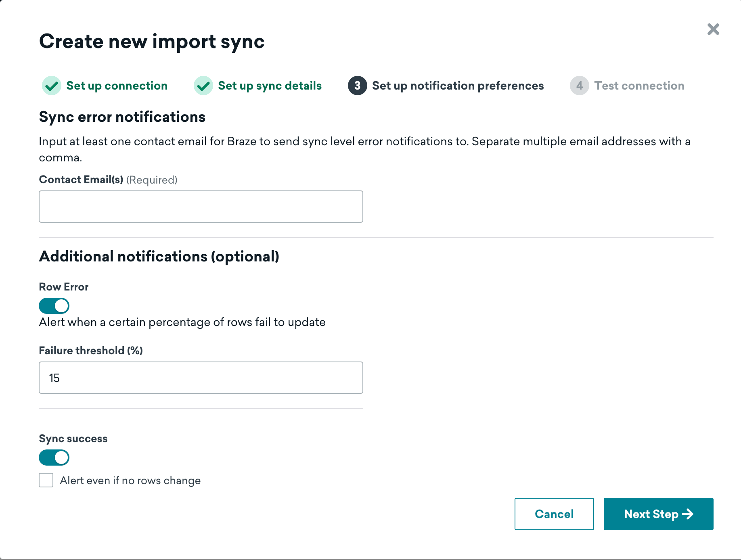Click the grayed step 4 circle icon

[x=579, y=86]
